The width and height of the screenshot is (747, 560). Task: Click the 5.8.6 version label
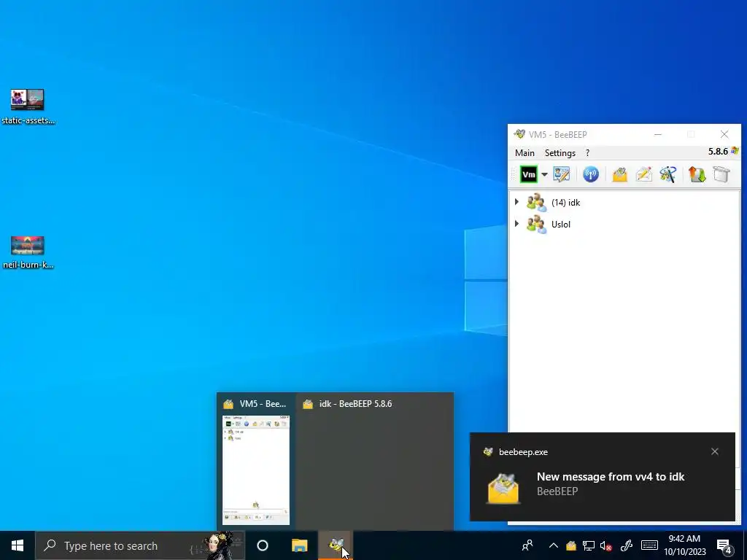(718, 152)
